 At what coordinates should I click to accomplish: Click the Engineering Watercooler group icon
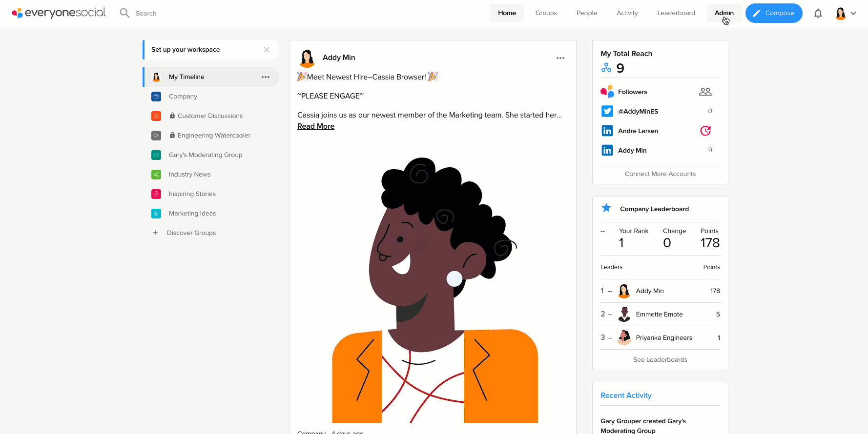coord(156,136)
